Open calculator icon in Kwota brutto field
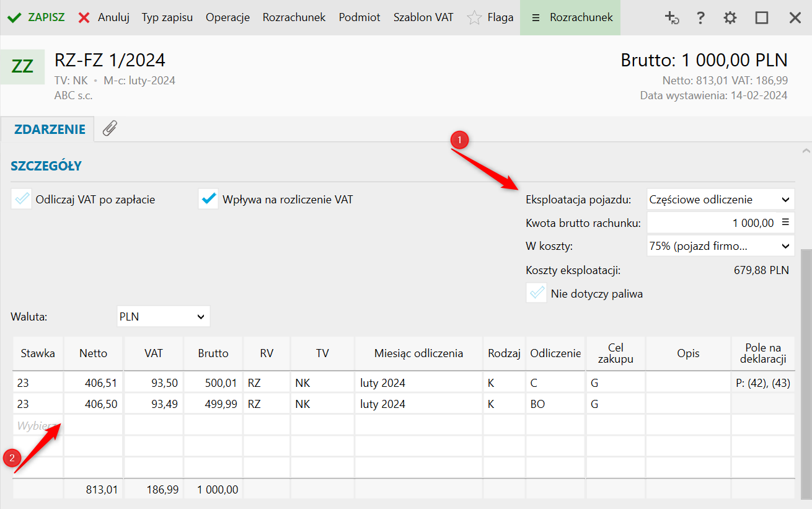 pyautogui.click(x=785, y=223)
